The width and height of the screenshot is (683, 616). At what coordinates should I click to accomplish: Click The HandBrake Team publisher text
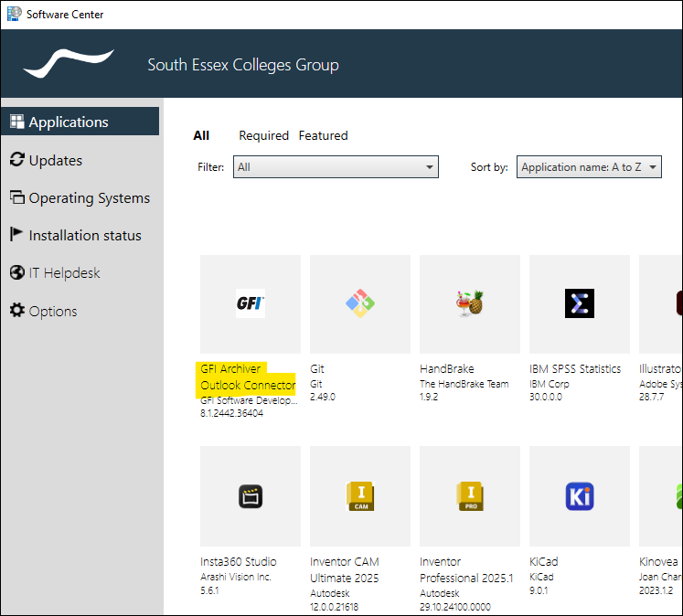pyautogui.click(x=464, y=384)
